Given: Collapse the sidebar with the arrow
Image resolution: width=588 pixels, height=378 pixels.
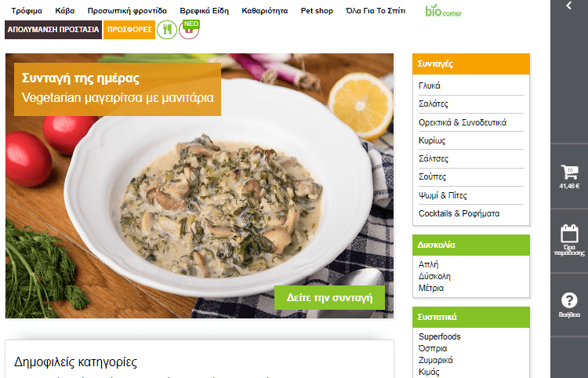Looking at the screenshot, I should tap(569, 5).
